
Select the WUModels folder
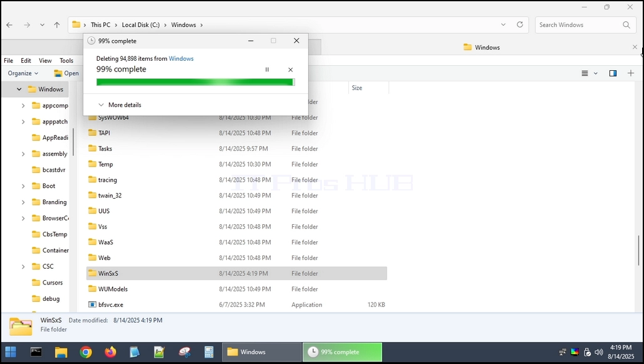(x=113, y=289)
